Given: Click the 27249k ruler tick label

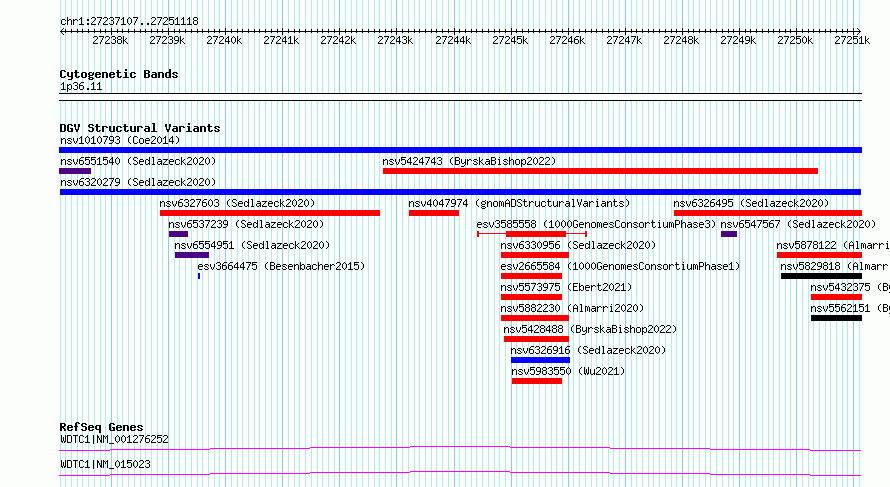Looking at the screenshot, I should 738,41.
